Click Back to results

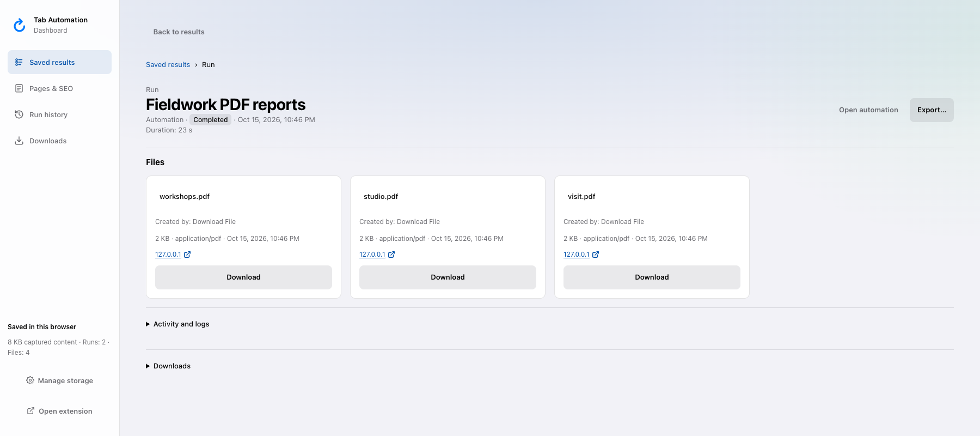(179, 32)
